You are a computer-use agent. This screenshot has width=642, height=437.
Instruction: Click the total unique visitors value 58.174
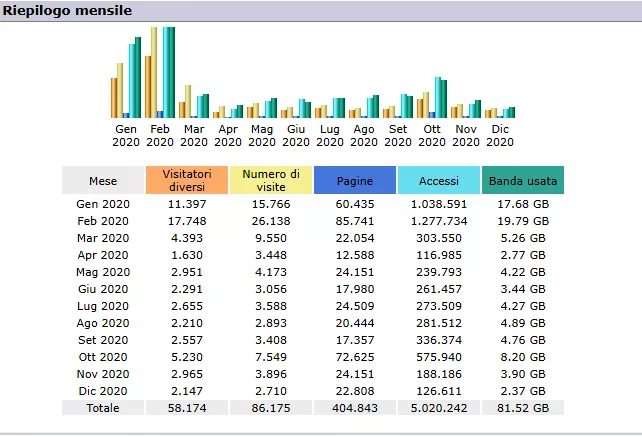coord(186,408)
